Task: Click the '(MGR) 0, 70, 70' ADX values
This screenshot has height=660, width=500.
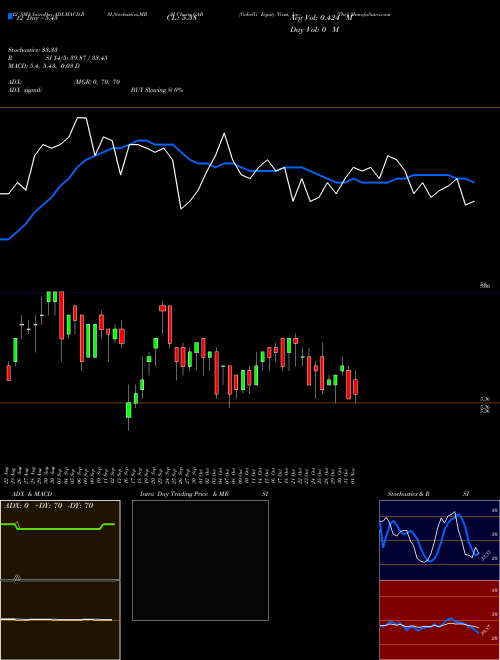Action: click(97, 82)
